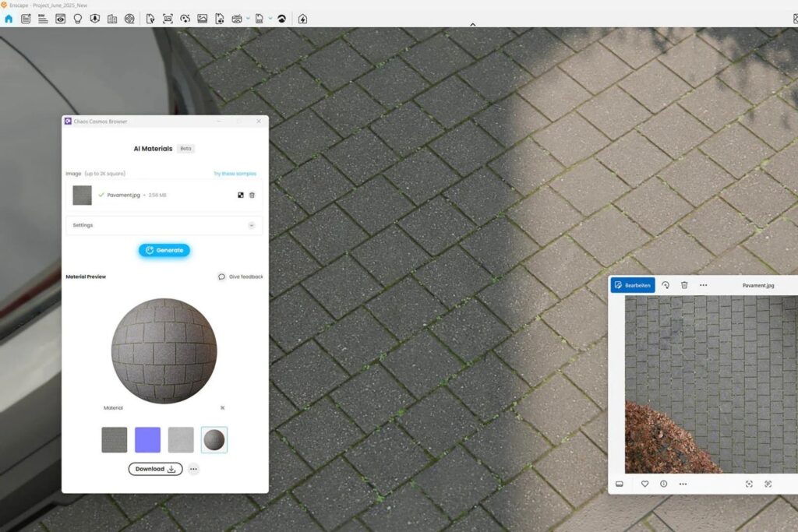The height and width of the screenshot is (532, 798).
Task: Open the Try these samples link
Action: [235, 174]
